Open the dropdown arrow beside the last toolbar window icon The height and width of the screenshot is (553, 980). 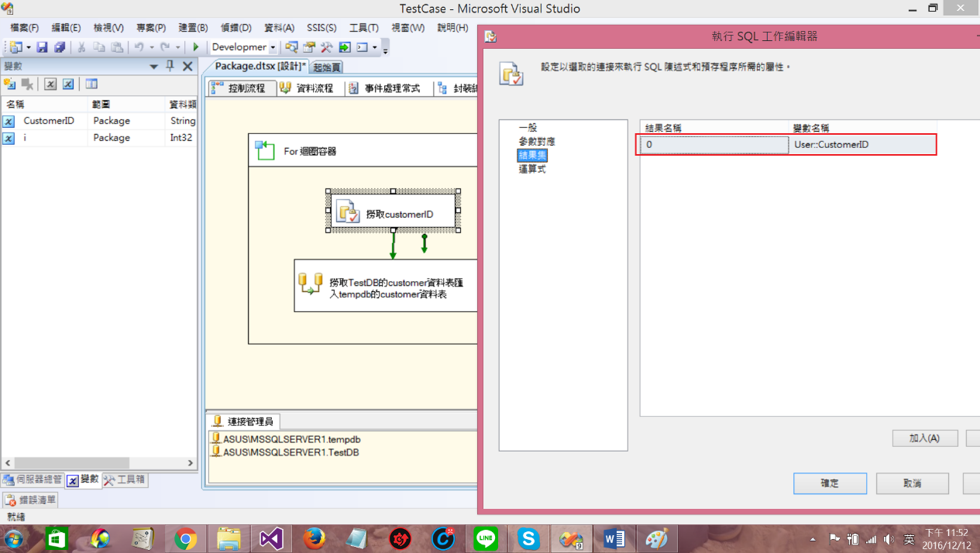pos(375,48)
